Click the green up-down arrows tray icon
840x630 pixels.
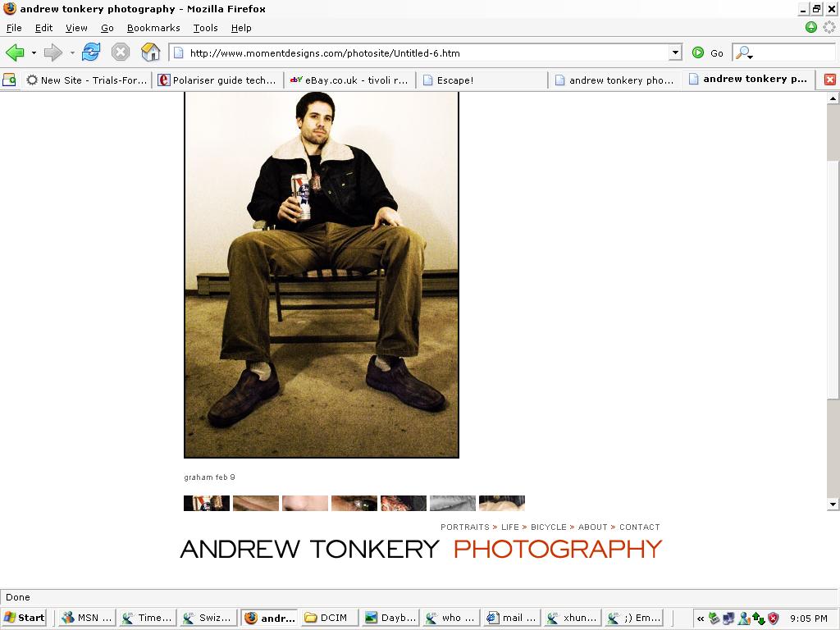(x=758, y=619)
